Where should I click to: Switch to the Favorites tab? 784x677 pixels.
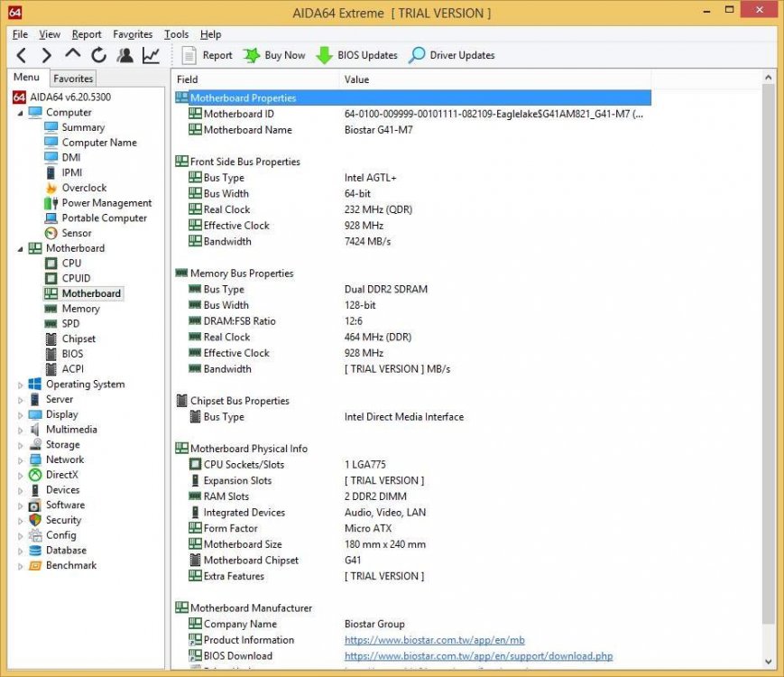pyautogui.click(x=72, y=79)
